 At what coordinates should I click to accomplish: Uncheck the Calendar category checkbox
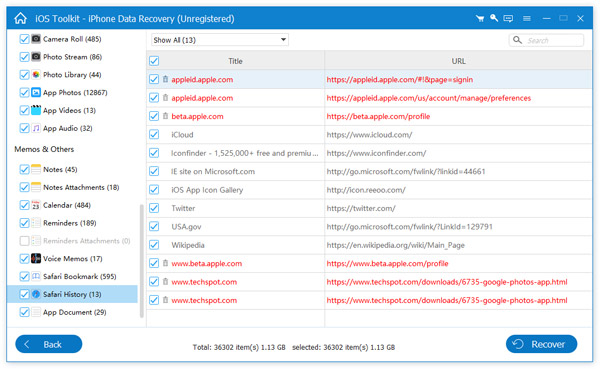[24, 205]
